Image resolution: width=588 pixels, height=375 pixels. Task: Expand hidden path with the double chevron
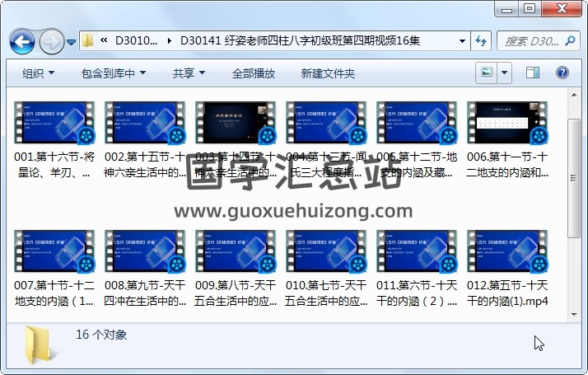coord(104,40)
